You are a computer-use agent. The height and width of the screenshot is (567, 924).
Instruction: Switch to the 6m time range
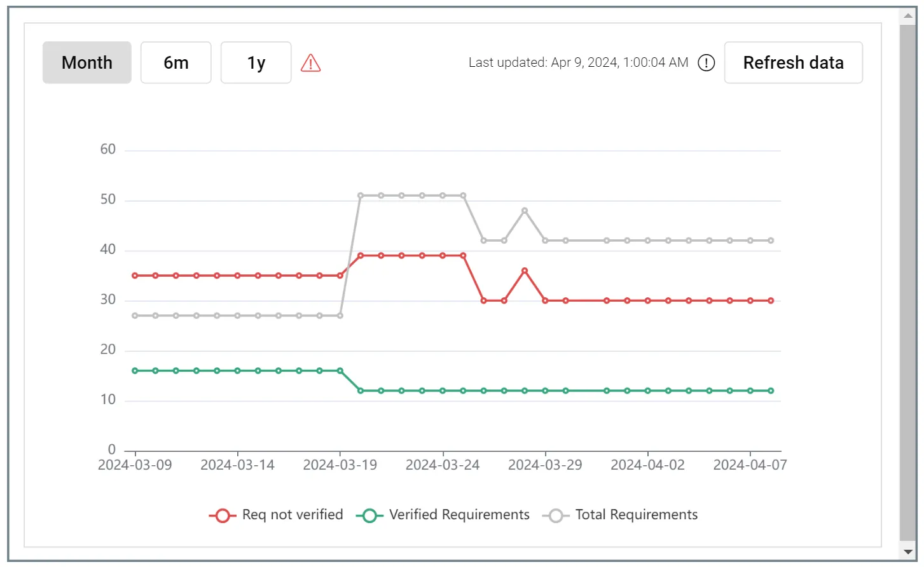176,62
